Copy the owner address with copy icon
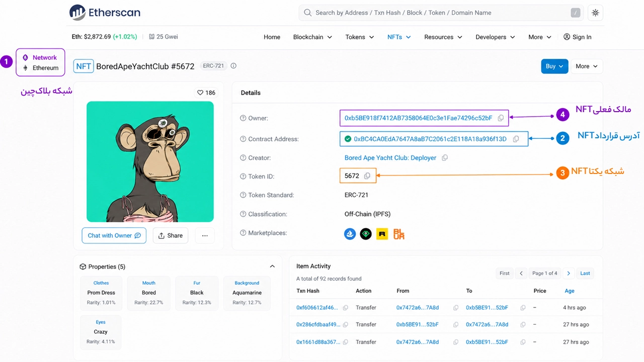 501,118
